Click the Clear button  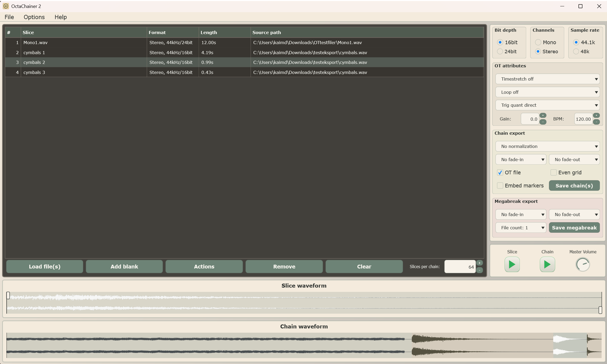click(364, 267)
